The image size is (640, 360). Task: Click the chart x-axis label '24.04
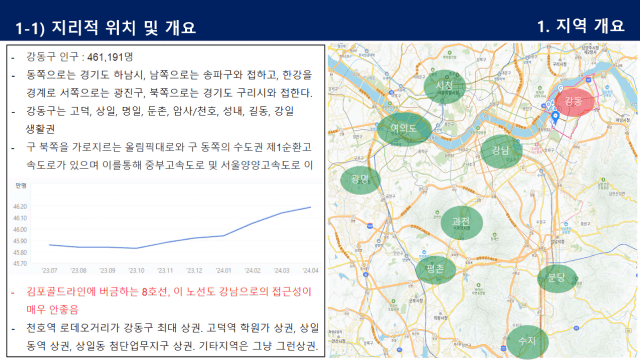311,271
